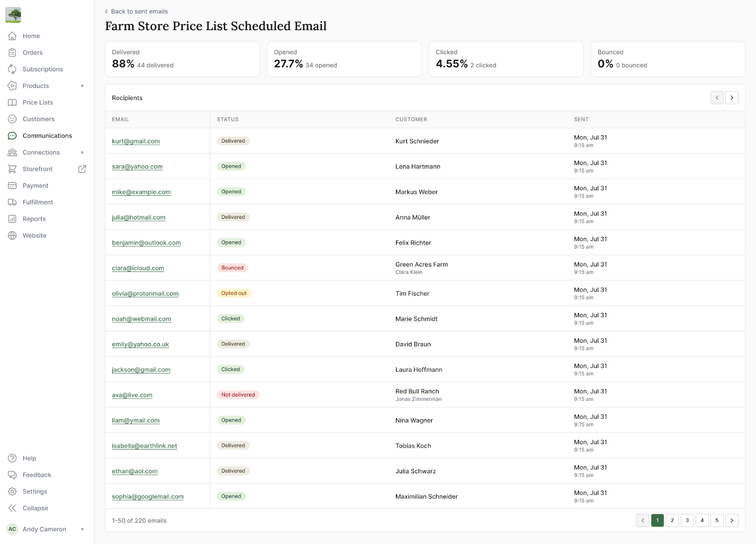Go back to sent emails
This screenshot has width=756, height=544.
click(137, 11)
